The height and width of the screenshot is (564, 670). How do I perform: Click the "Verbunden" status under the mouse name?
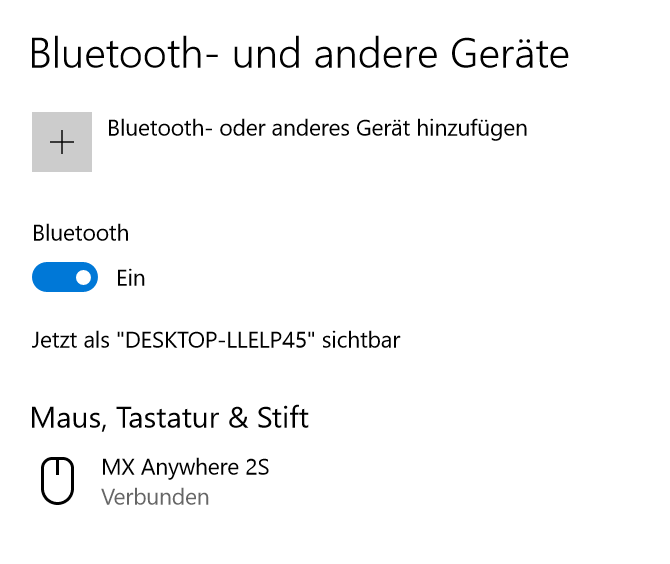pos(155,497)
